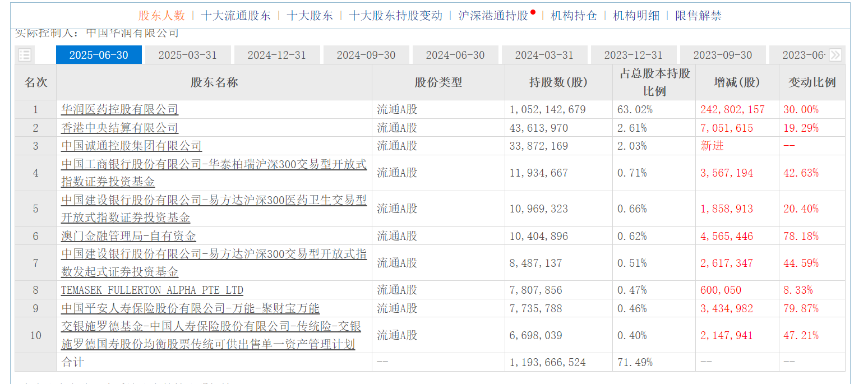Click the 名次 column header
Viewport: 868px width, 384px height.
(x=36, y=82)
